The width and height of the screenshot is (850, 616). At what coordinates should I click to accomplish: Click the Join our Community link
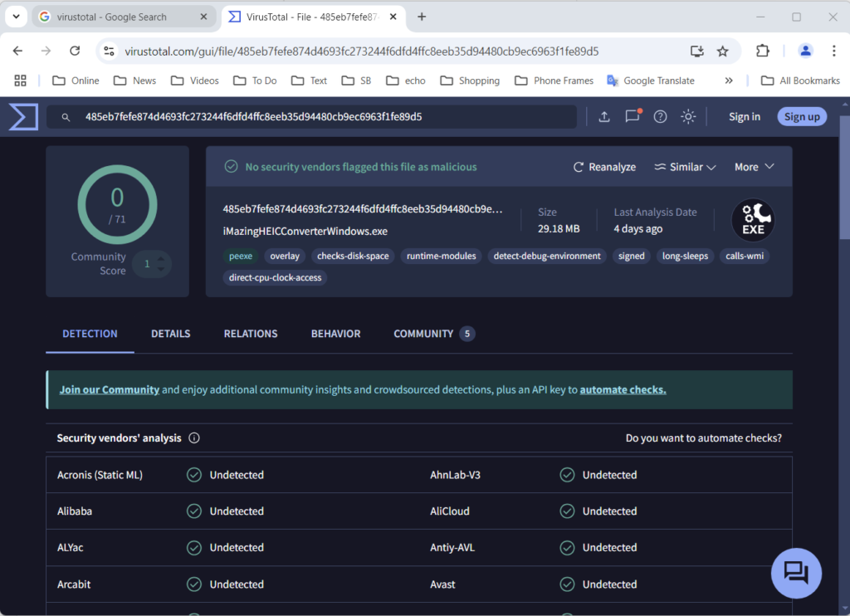[x=110, y=389]
